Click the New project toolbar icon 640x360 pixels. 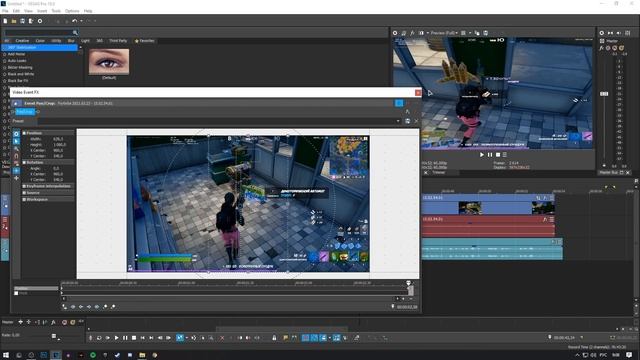click(5, 21)
